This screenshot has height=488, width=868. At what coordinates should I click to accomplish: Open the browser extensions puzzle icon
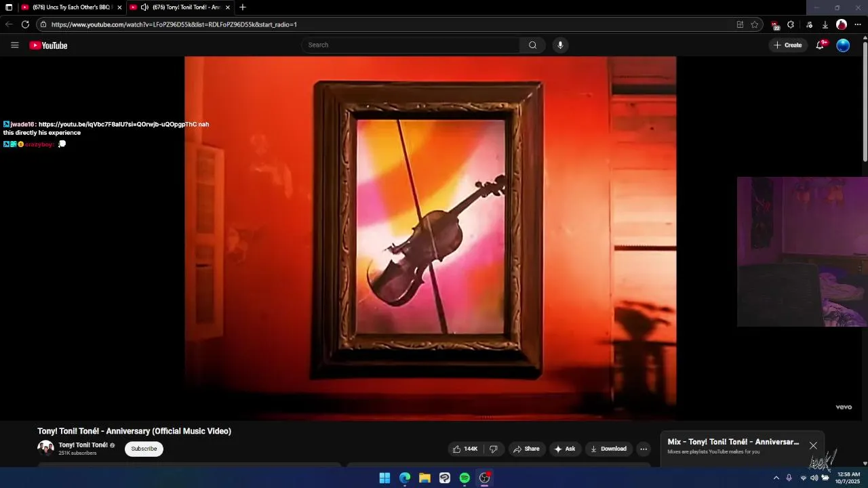[x=791, y=24]
